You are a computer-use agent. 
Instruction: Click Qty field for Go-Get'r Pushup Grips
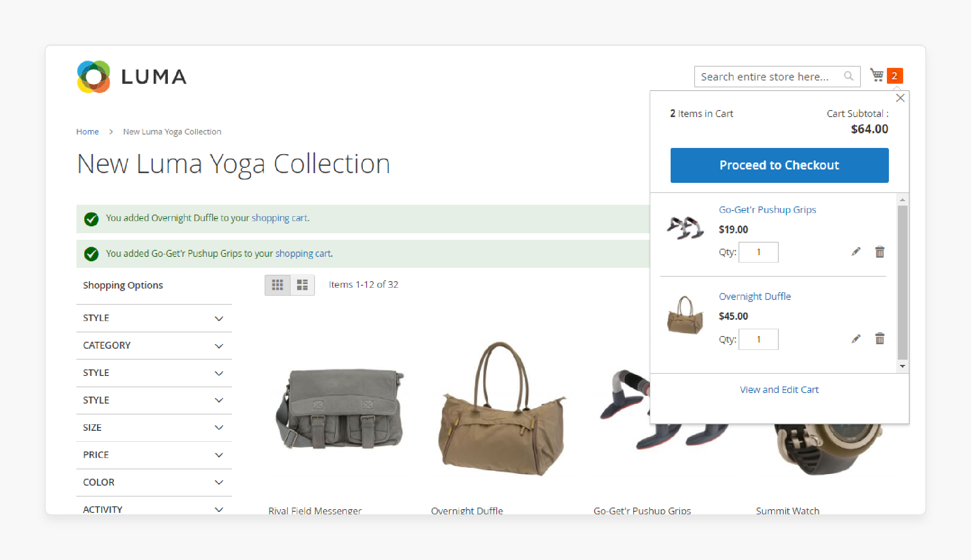tap(758, 252)
